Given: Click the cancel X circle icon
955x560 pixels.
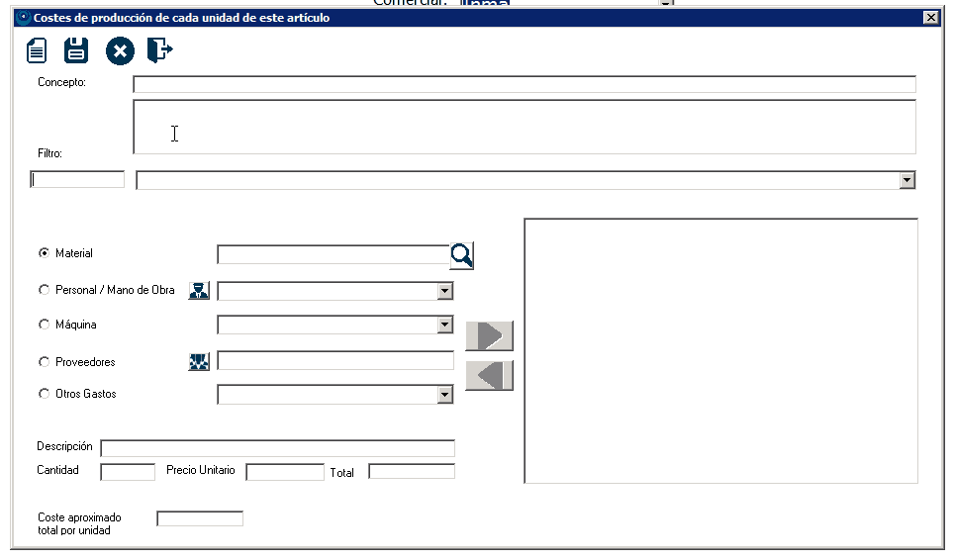Looking at the screenshot, I should tap(119, 51).
